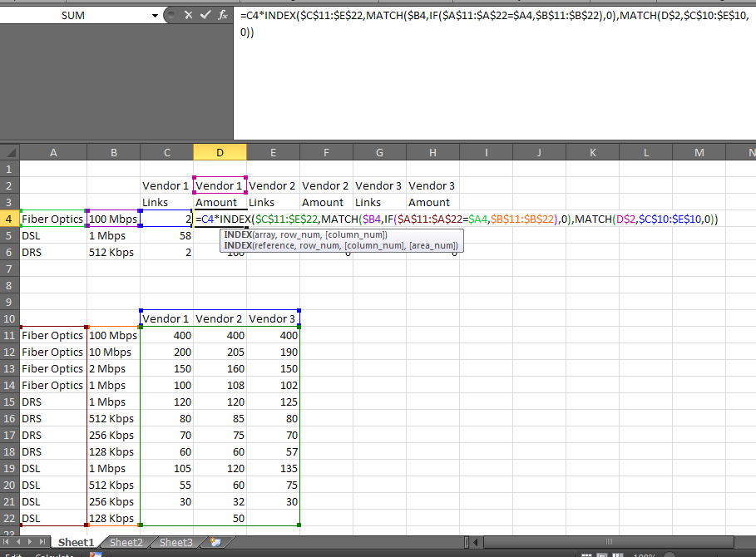Image resolution: width=756 pixels, height=557 pixels.
Task: Click inside the formula bar text
Action: click(x=494, y=23)
